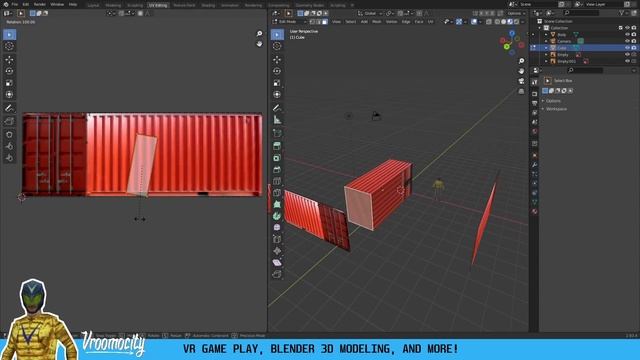Switch perspective/orthographic view with grid icon
Screen dimensions: 640x360
[521, 91]
